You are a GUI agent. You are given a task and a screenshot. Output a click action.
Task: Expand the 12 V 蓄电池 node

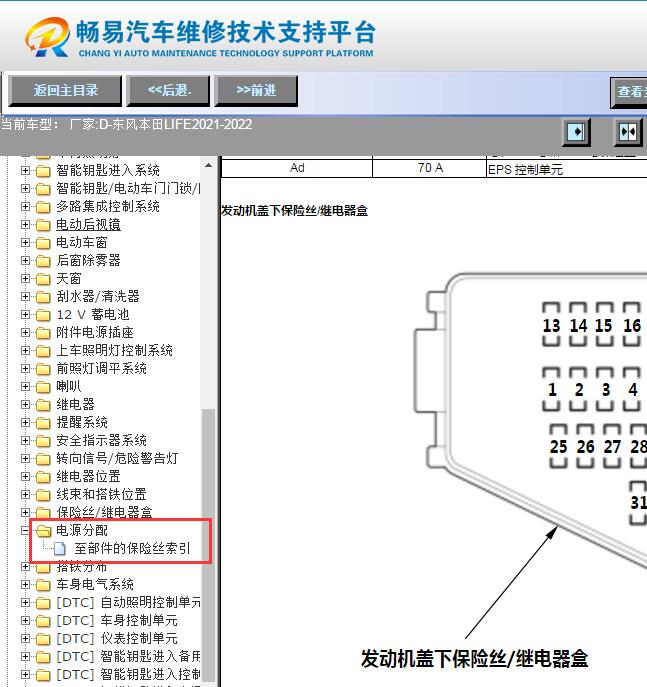pos(25,314)
